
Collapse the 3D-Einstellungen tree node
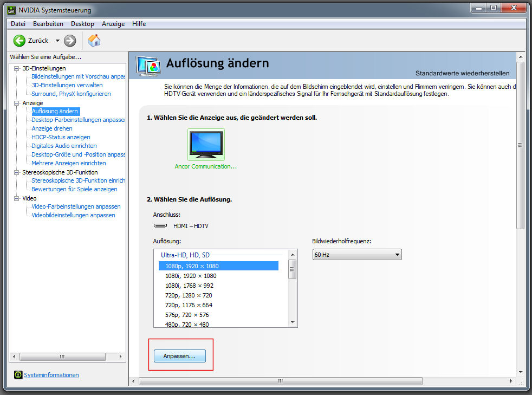pos(16,68)
